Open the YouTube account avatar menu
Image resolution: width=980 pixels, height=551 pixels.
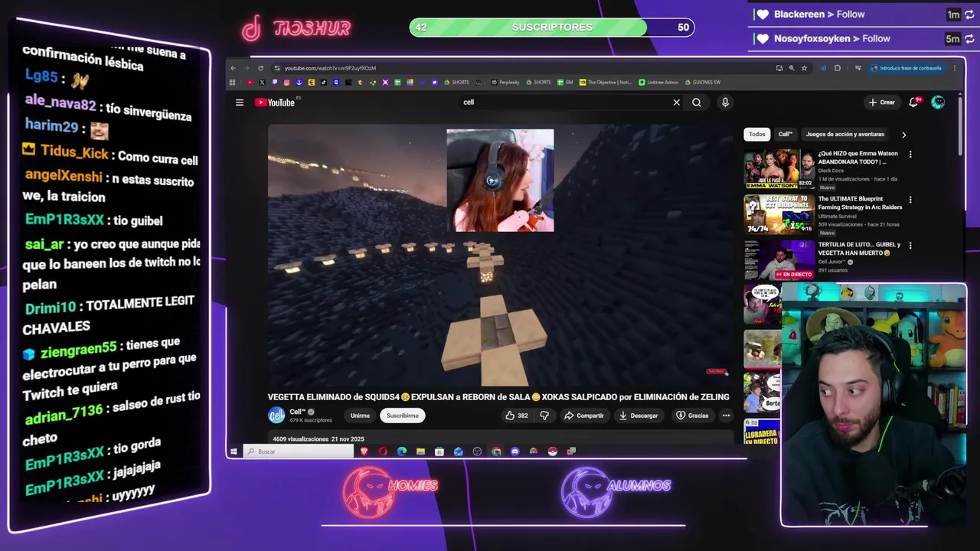(938, 103)
